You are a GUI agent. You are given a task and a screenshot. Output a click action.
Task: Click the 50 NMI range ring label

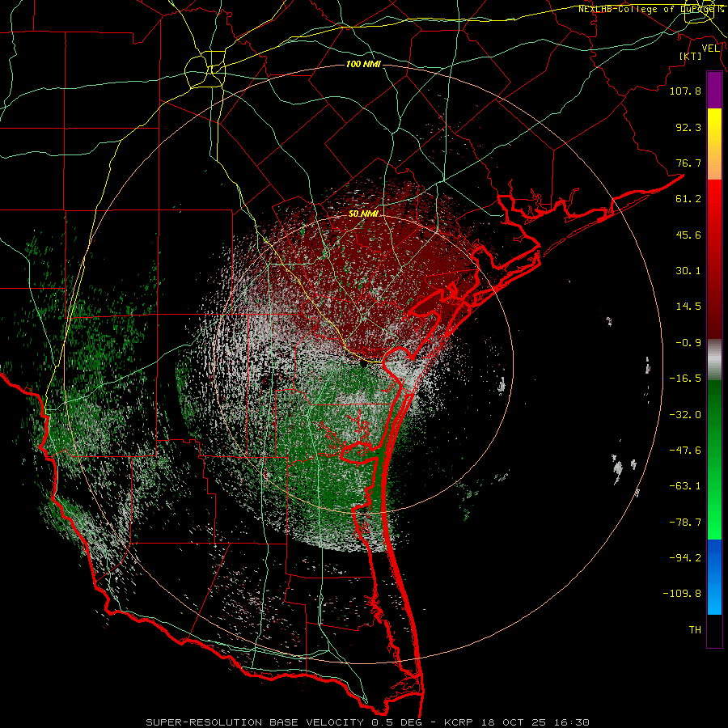(363, 214)
